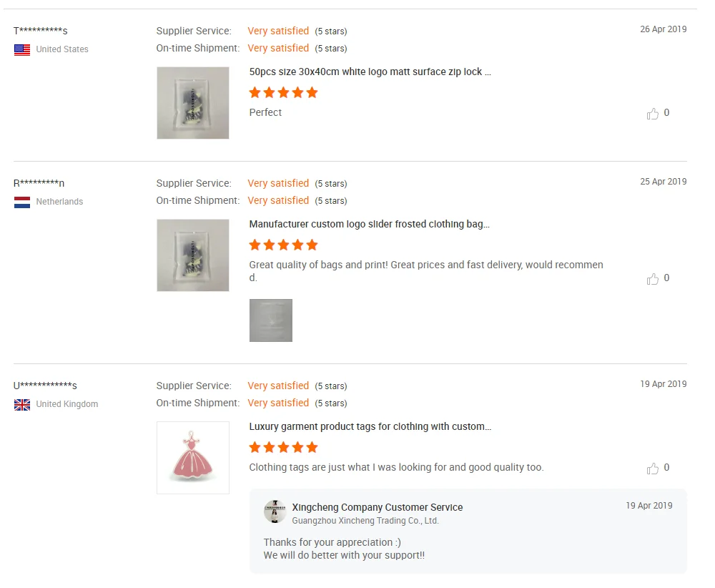Open the frosted clothing bag product thumbnail

(x=193, y=255)
